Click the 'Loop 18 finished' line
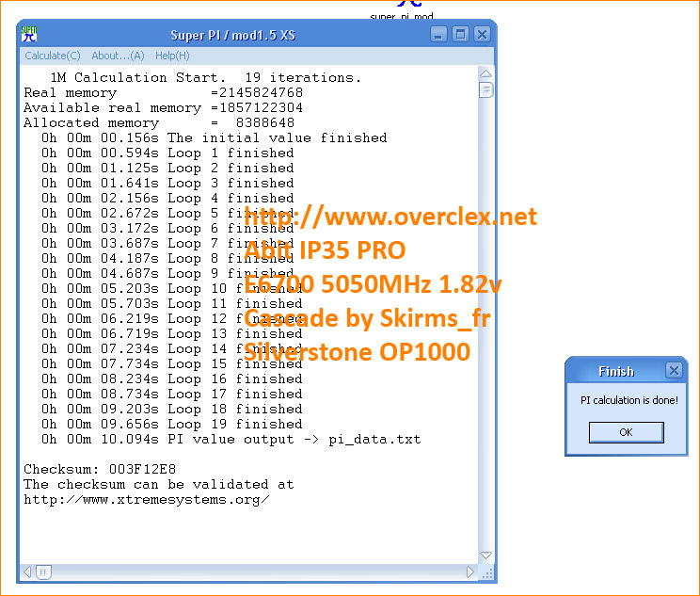Viewport: 700px width, 596px height. pyautogui.click(x=172, y=410)
